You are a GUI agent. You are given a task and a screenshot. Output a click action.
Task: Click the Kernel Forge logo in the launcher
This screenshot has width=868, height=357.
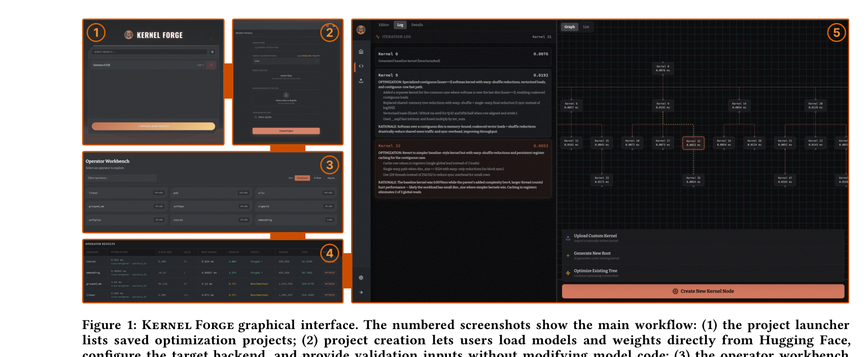[128, 35]
